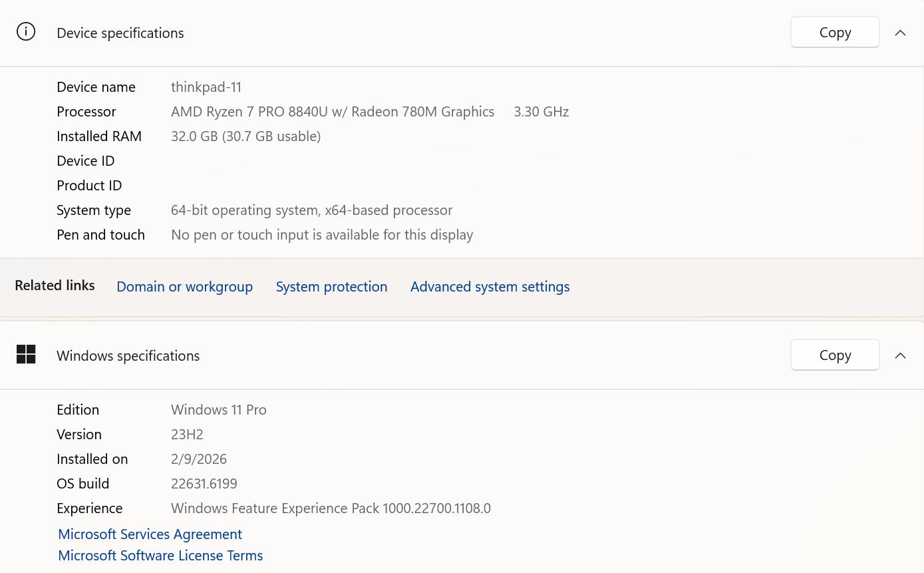
Task: Click the System type label
Action: click(x=94, y=210)
